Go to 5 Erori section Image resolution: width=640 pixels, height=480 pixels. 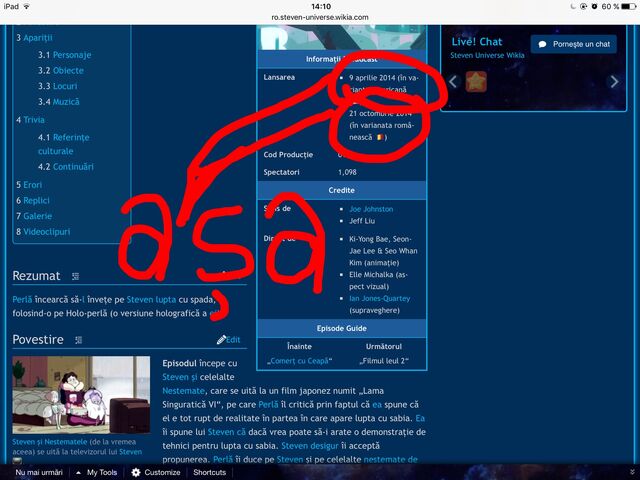click(x=29, y=185)
